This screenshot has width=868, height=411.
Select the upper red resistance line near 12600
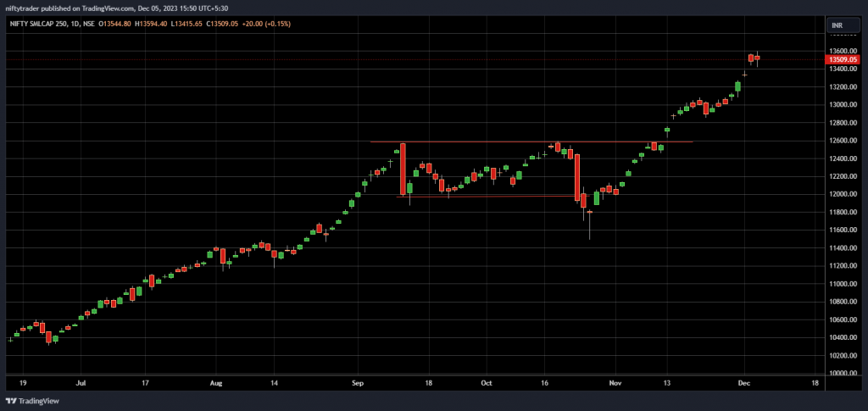click(x=531, y=142)
